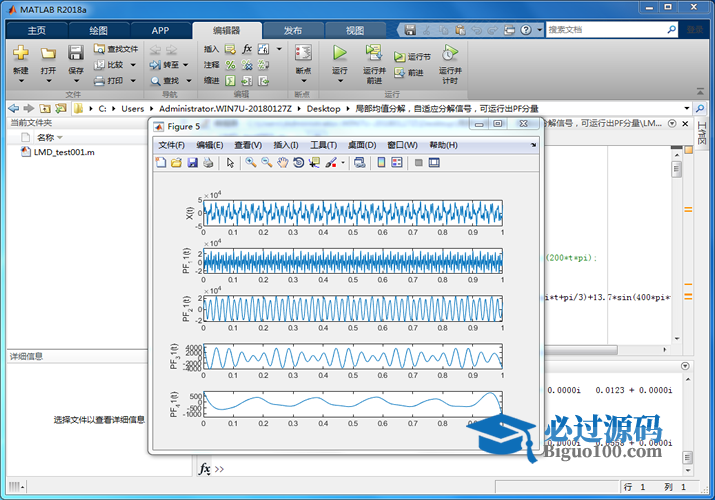Click Save figure floppy icon in Figure 5
This screenshot has height=500, width=715.
(x=192, y=163)
